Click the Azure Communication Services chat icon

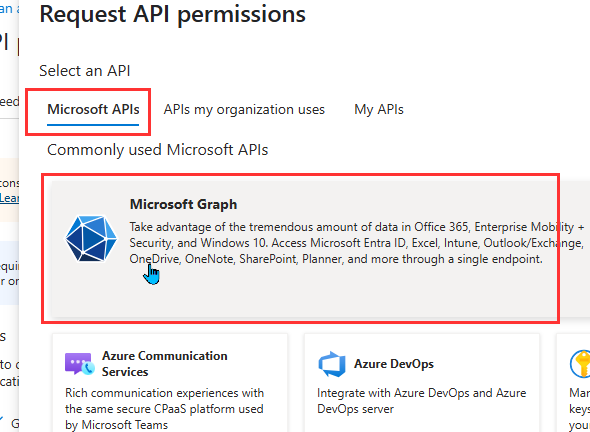click(79, 364)
